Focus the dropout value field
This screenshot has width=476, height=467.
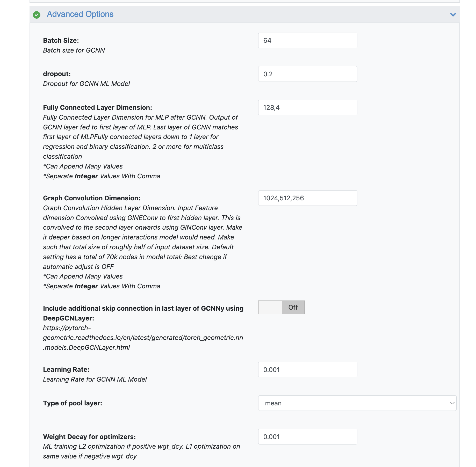point(307,74)
